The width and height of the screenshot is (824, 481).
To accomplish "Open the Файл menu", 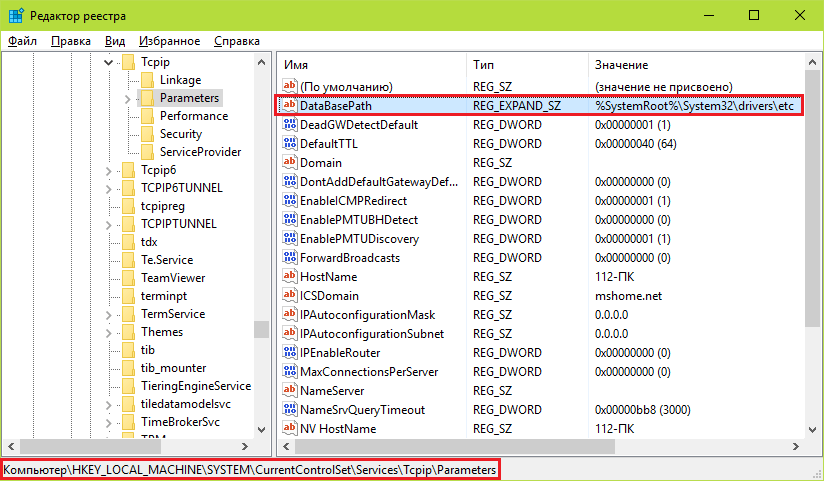I will 22,41.
